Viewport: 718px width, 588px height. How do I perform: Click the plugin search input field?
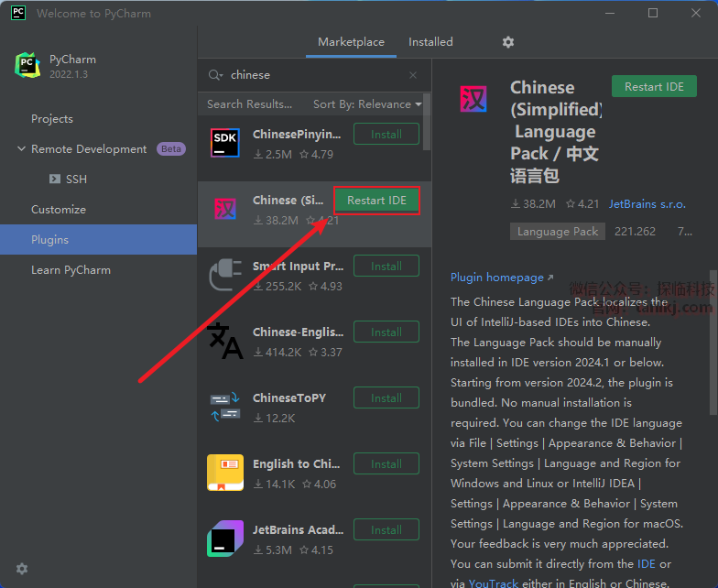[311, 75]
